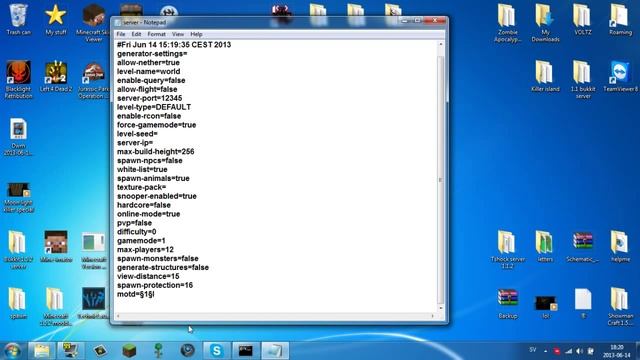Image resolution: width=640 pixels, height=360 pixels.
Task: Open the Roaming shortcut
Action: pos(620,19)
